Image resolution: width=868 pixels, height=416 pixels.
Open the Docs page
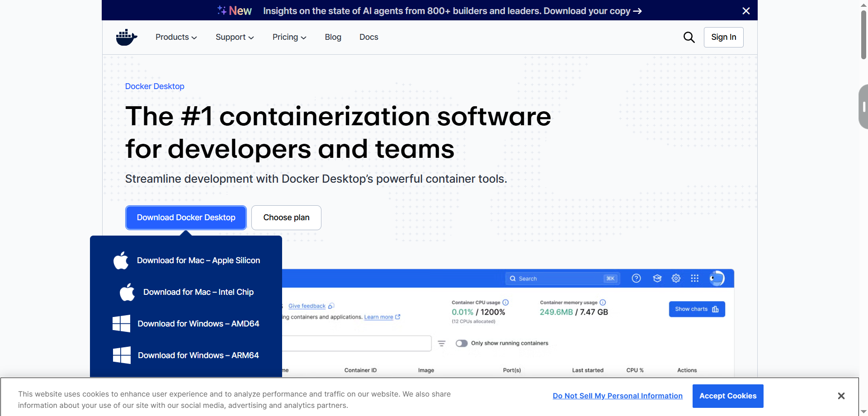pos(369,37)
